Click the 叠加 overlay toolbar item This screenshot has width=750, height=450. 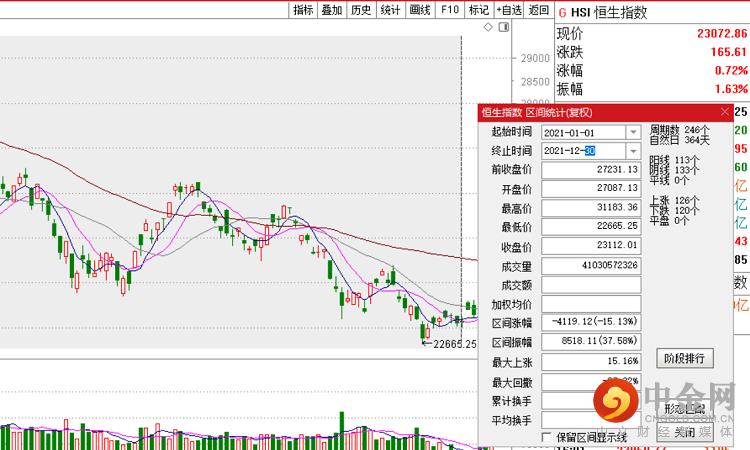pos(331,10)
